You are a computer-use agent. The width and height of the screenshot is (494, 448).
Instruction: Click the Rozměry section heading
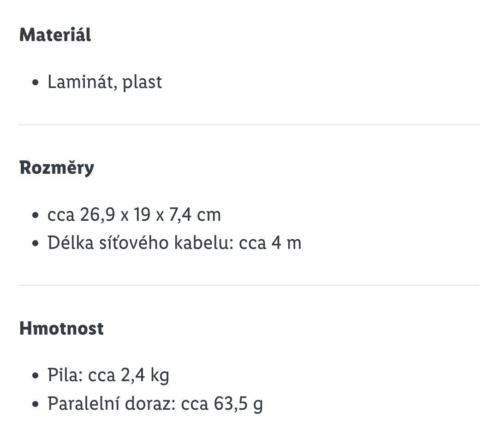tap(56, 167)
